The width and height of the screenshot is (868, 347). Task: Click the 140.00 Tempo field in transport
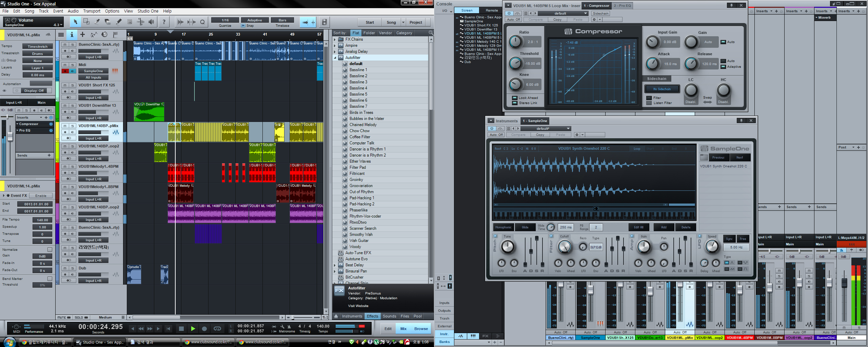tap(323, 326)
